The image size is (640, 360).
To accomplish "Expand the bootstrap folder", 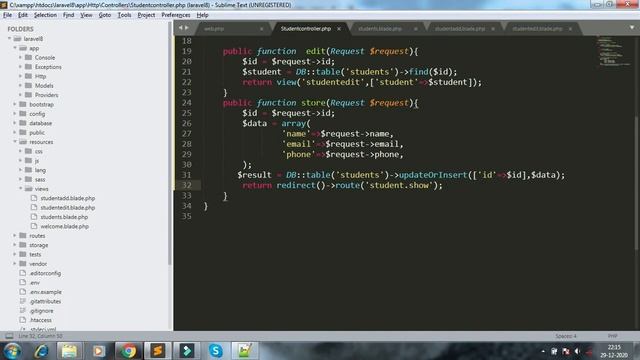I will [x=15, y=104].
